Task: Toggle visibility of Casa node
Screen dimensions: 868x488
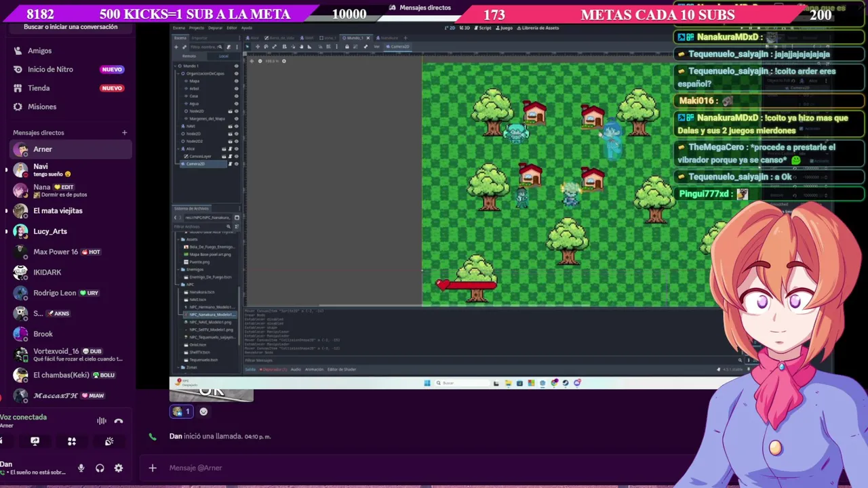Action: 237,96
